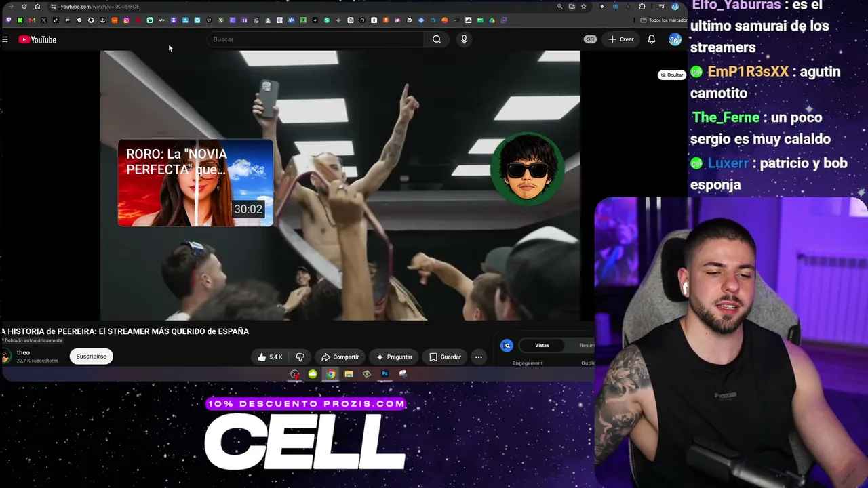Open the Twitch bookmark in bookmarks bar

pos(9,20)
